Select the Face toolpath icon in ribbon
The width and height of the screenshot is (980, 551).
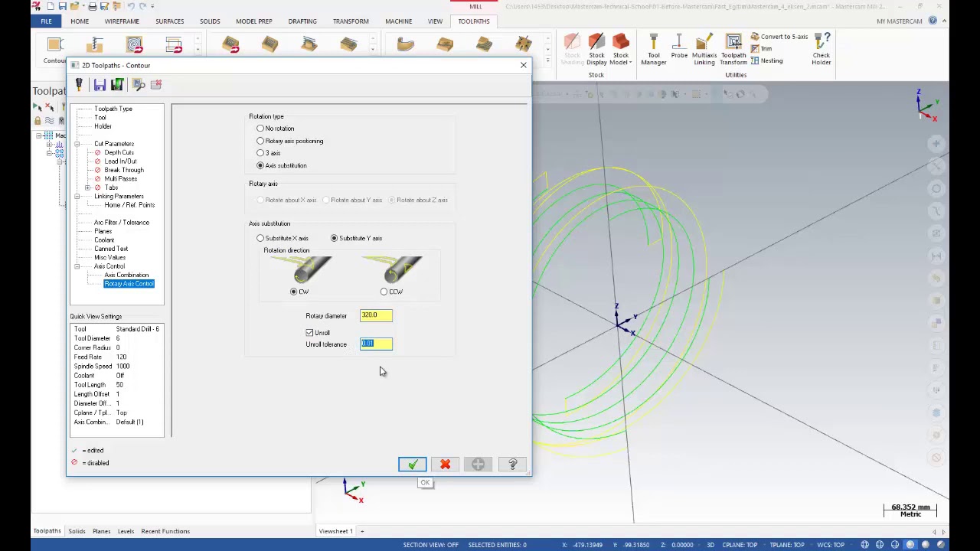tap(175, 46)
